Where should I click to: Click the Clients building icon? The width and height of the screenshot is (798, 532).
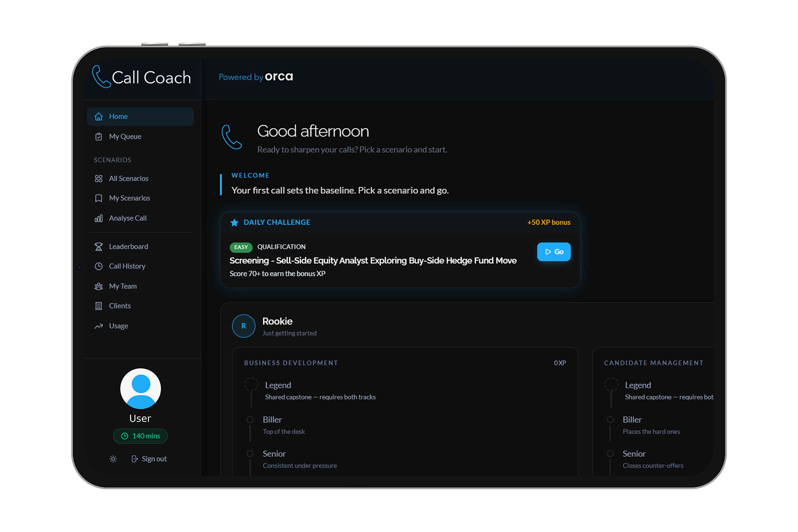point(99,306)
